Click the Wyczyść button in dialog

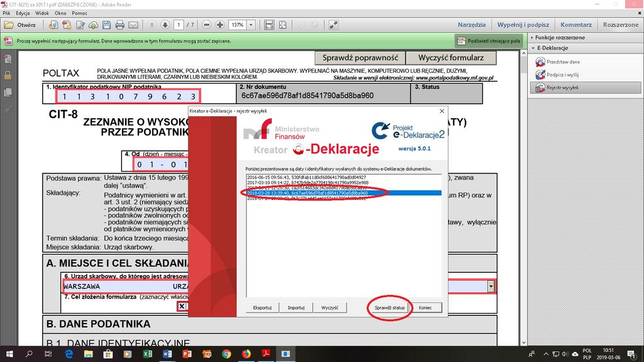330,308
